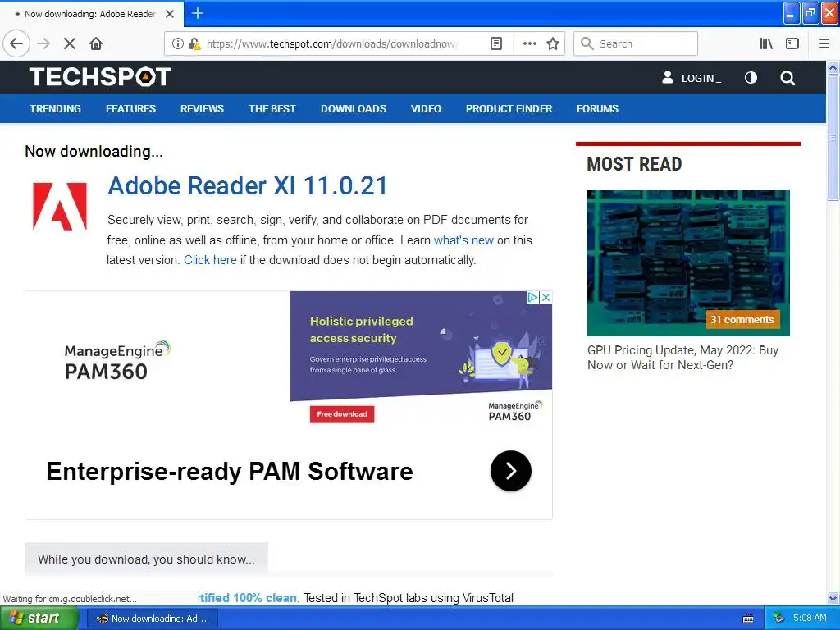840x630 pixels.
Task: Open the TRENDING nav item
Action: pyautogui.click(x=55, y=109)
